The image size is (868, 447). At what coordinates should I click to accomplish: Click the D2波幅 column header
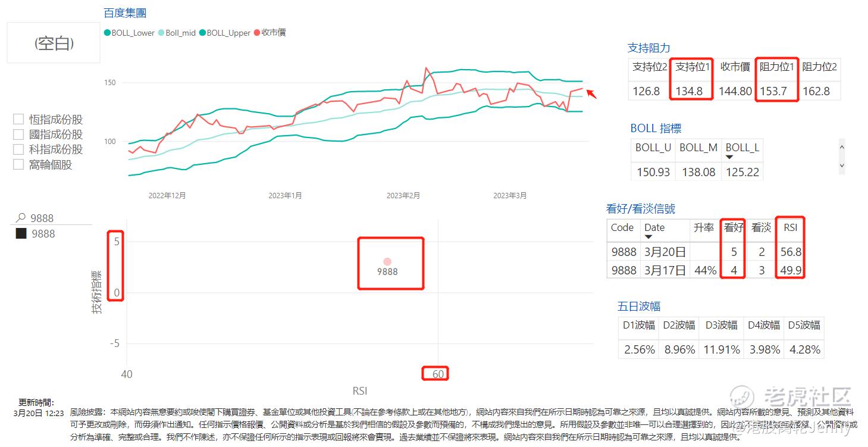point(679,325)
